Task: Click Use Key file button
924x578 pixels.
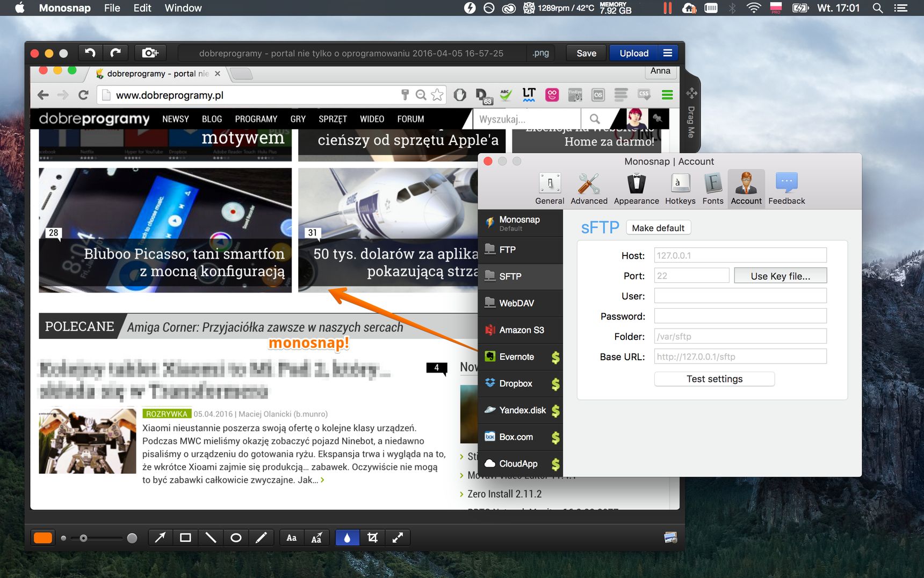Action: [780, 276]
